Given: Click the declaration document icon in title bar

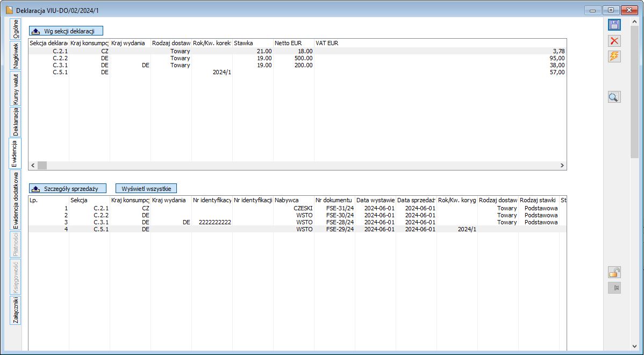Looking at the screenshot, I should click(x=9, y=10).
